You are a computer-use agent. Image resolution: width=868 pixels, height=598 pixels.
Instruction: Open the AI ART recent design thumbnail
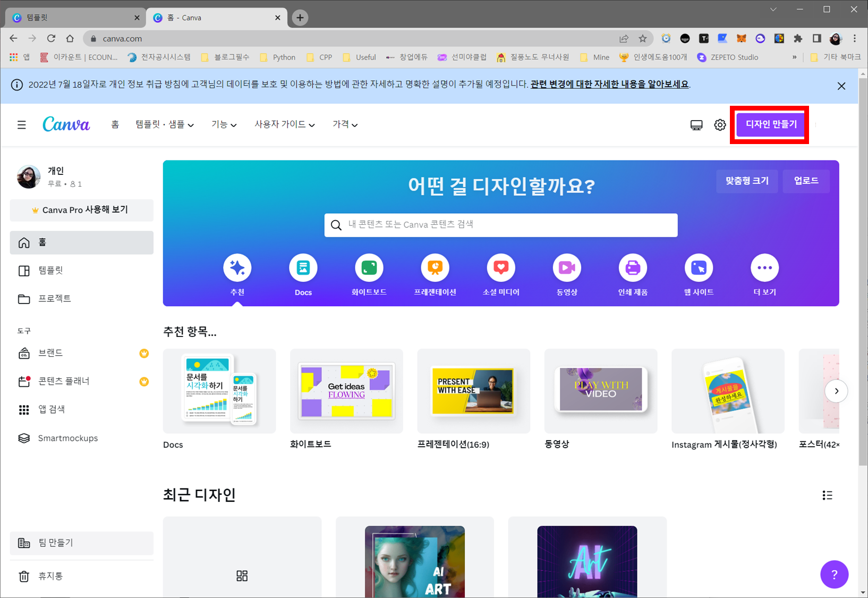point(415,557)
